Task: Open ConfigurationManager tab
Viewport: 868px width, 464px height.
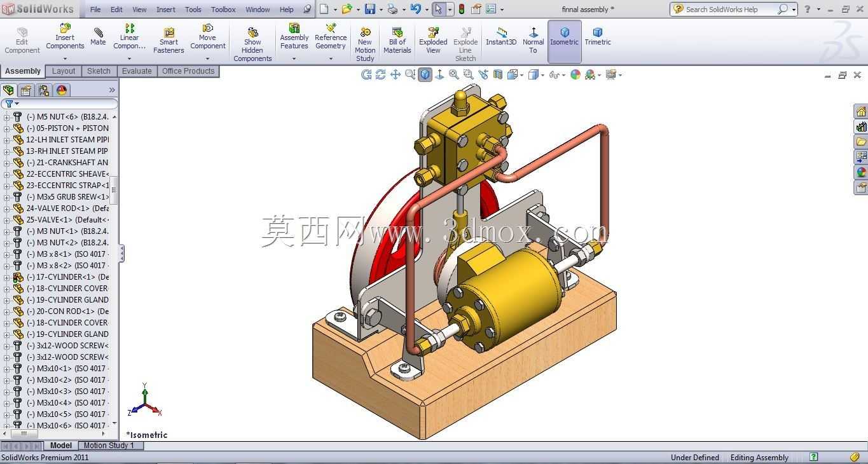Action: [44, 90]
